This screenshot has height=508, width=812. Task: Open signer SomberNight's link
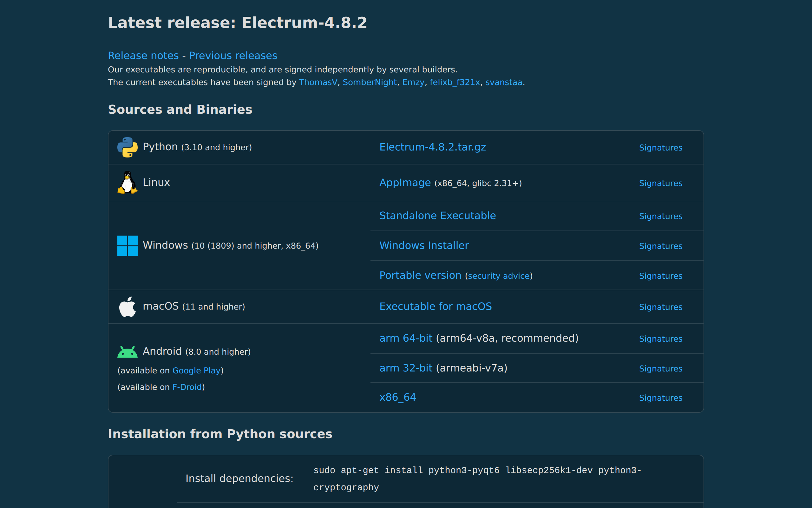(x=370, y=82)
